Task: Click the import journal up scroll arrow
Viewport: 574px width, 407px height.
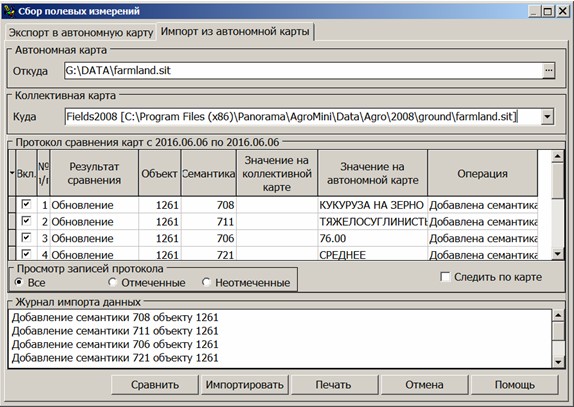Action: pos(558,315)
